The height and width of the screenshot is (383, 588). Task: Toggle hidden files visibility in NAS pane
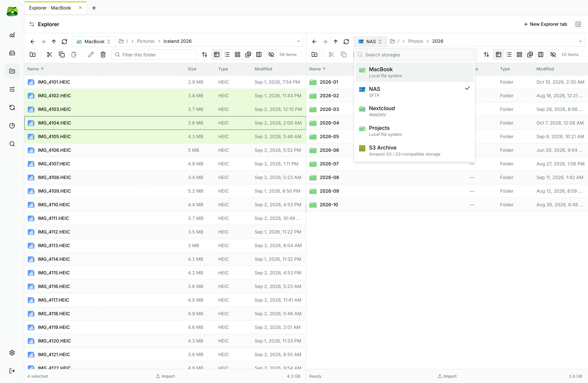[553, 55]
